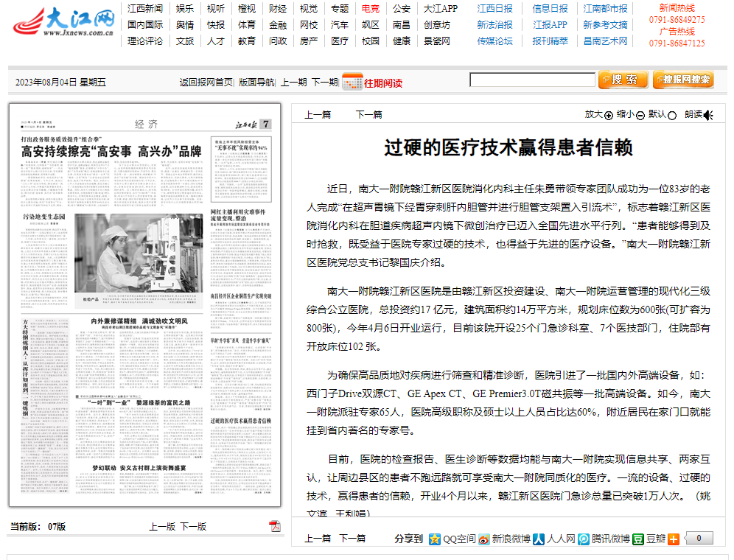Share to 人人网 via icon
Image resolution: width=734 pixels, height=560 pixels.
539,539
